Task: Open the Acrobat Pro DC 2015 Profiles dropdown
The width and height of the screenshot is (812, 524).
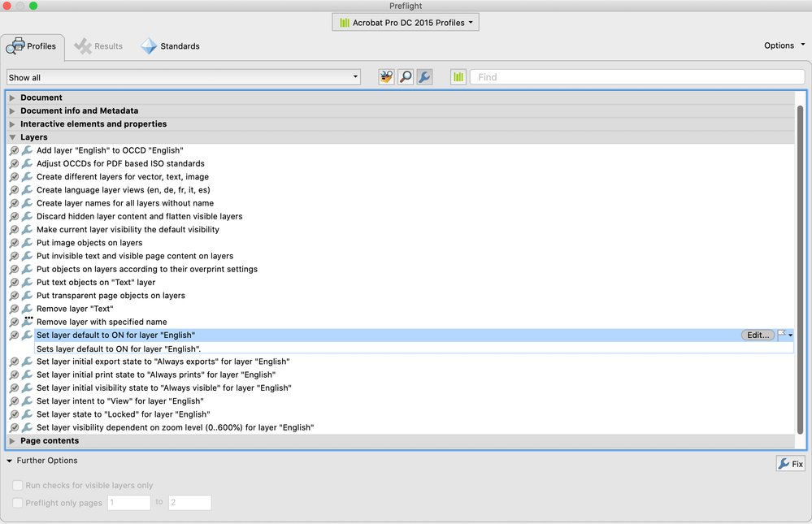Action: (x=406, y=22)
